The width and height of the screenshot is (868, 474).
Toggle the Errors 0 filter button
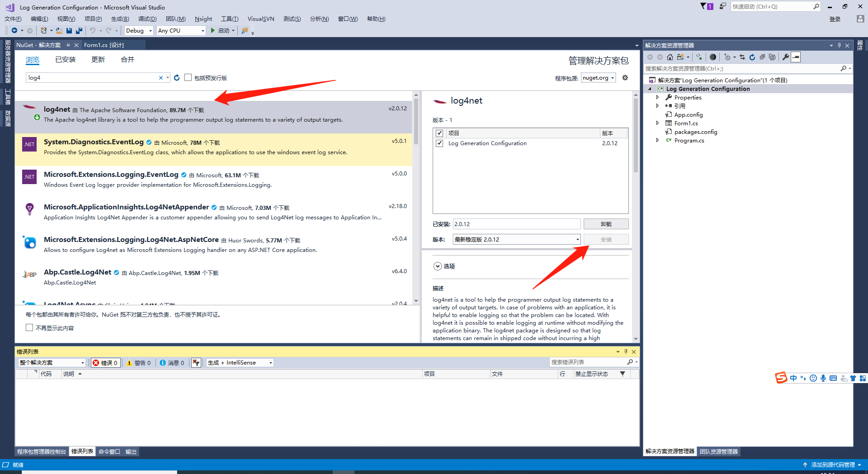(x=106, y=363)
